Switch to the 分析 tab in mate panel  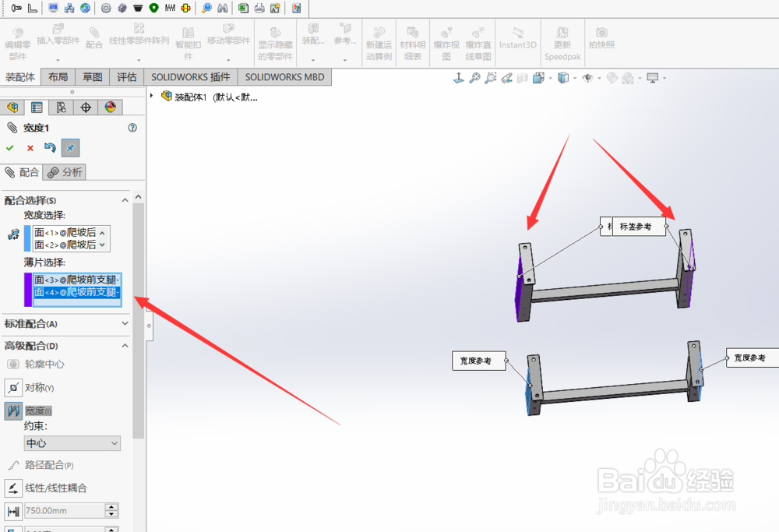[x=65, y=172]
